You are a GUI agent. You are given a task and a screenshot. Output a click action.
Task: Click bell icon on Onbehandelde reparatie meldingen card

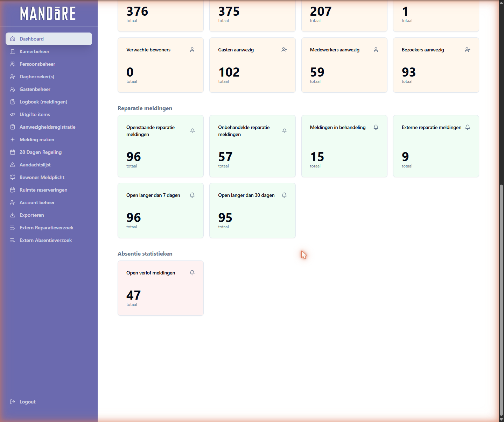(285, 131)
